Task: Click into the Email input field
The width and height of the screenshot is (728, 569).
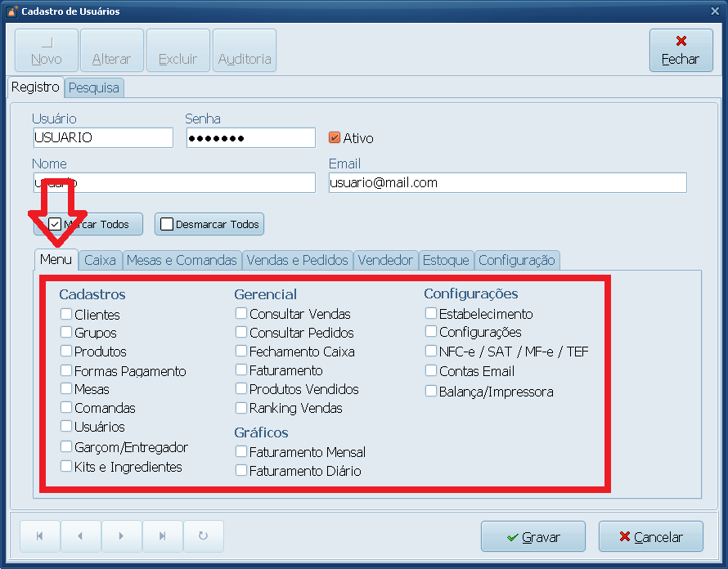Action: point(507,182)
